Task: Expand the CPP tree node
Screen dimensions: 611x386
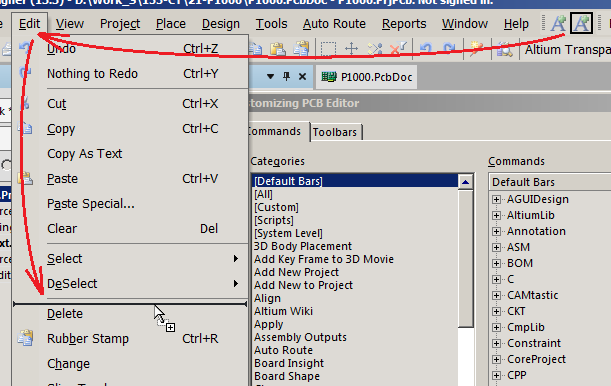Action: click(x=496, y=375)
